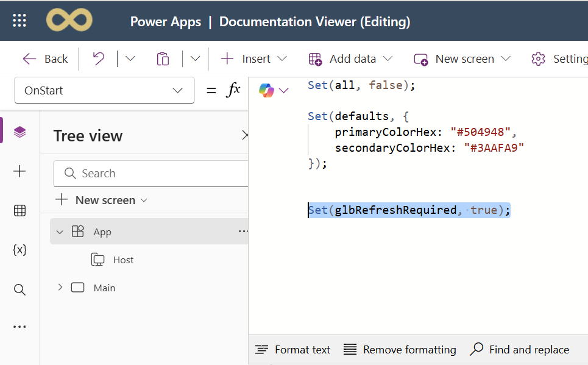Image resolution: width=588 pixels, height=365 pixels.
Task: Open the app launcher waffle icon
Action: 19,21
